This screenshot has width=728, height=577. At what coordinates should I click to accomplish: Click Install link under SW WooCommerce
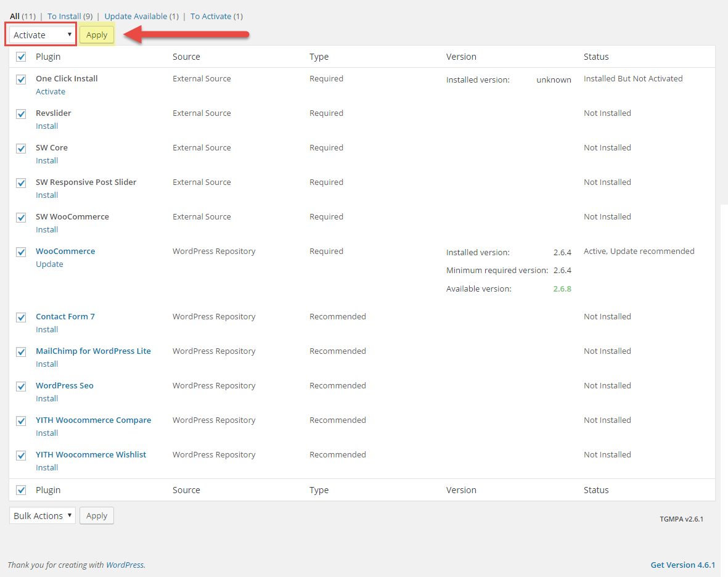tap(47, 229)
